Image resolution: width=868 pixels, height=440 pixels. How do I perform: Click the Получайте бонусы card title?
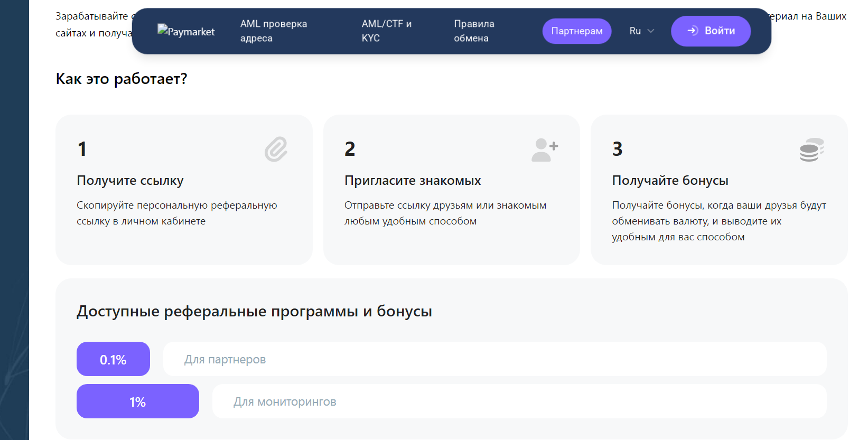(670, 181)
